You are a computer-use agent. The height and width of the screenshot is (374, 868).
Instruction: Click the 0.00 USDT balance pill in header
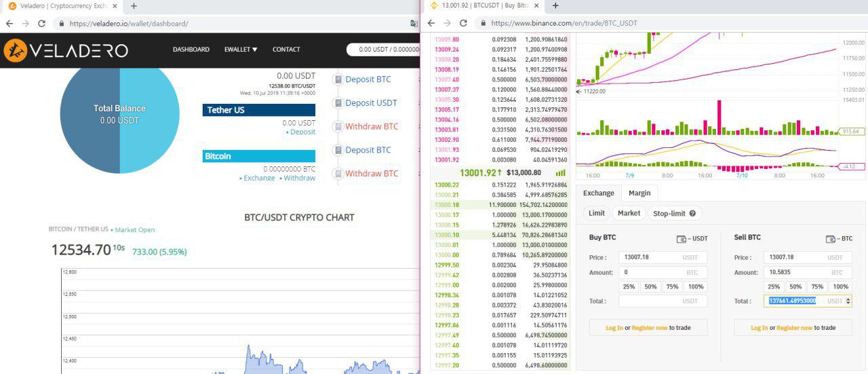pos(384,50)
